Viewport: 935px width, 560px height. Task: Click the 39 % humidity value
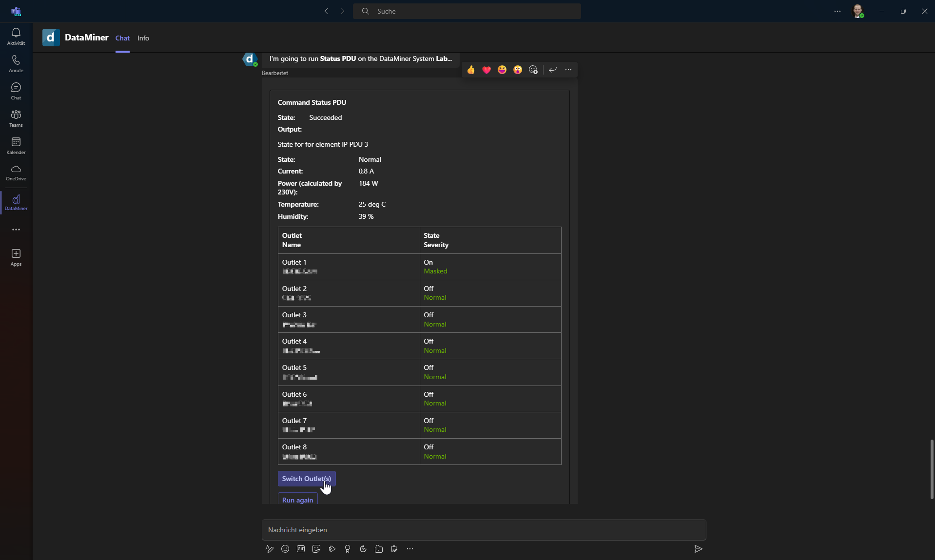tap(366, 216)
